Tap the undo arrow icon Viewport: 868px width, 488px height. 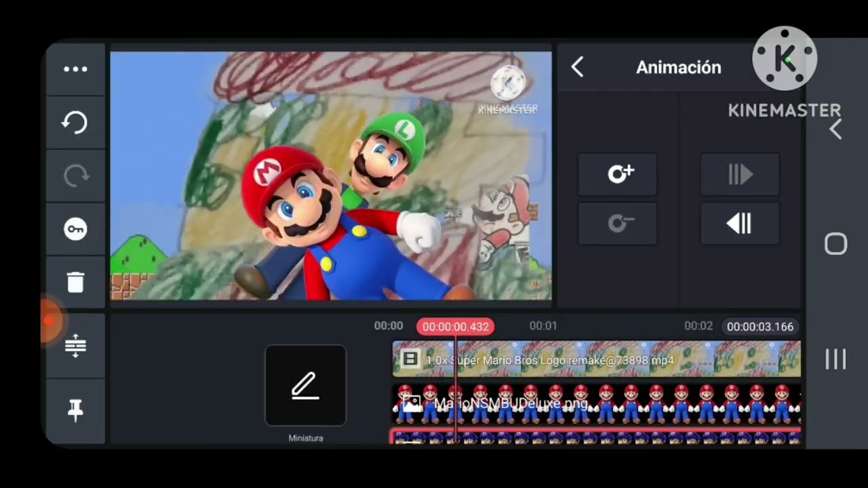point(75,123)
